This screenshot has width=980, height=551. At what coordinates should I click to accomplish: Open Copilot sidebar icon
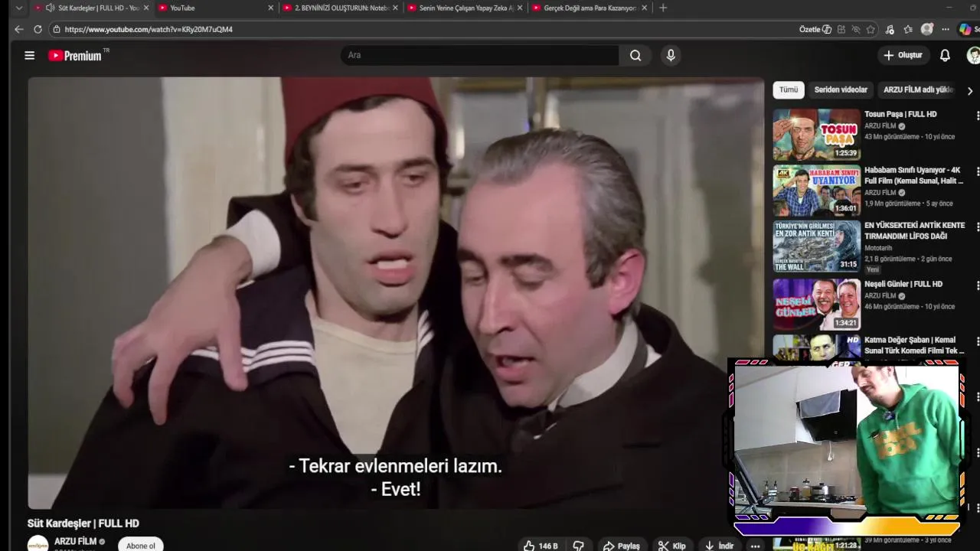point(965,29)
